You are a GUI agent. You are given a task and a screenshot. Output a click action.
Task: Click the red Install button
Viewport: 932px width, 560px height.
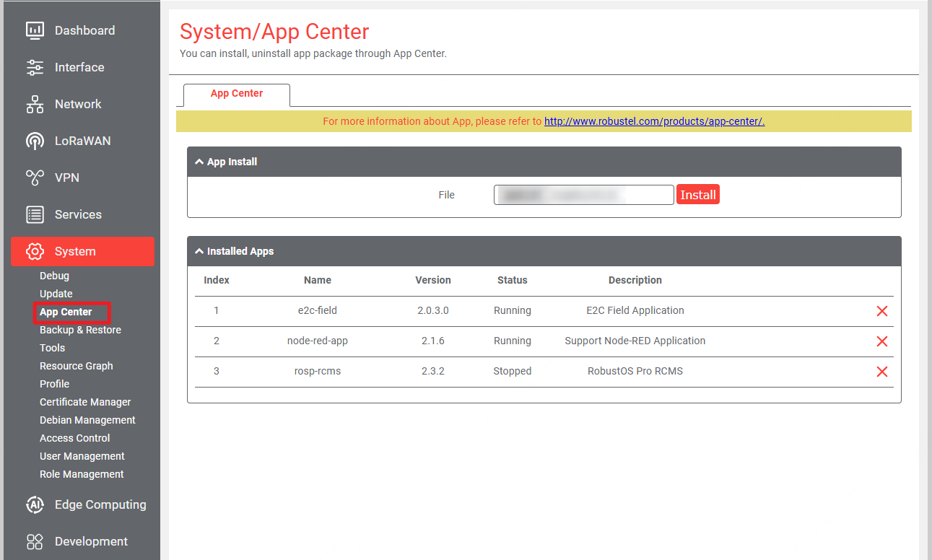click(698, 195)
